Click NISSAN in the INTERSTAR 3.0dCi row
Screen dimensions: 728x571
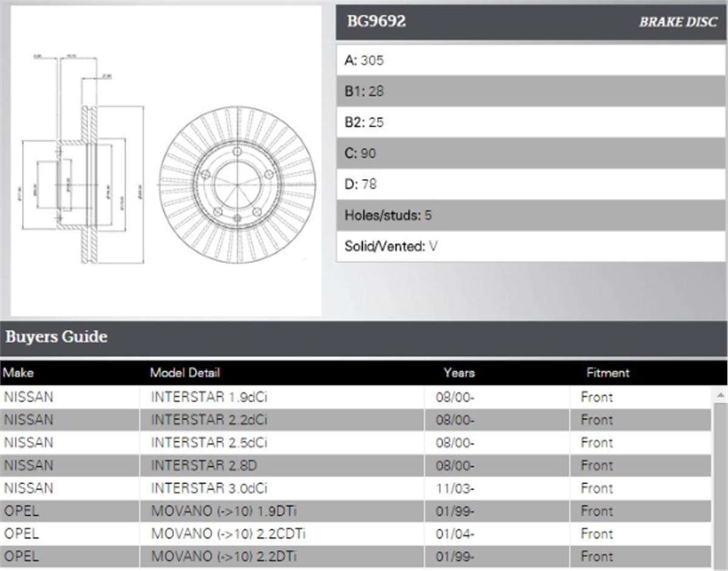[29, 488]
